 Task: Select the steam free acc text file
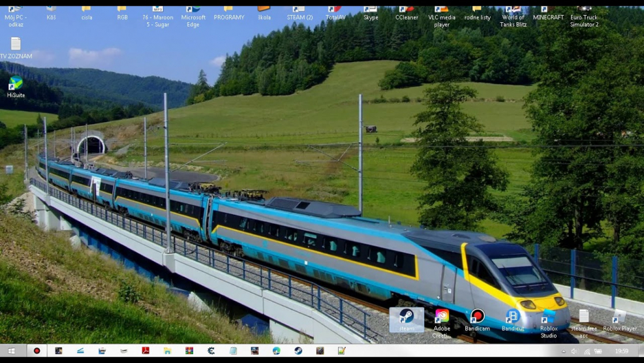[583, 324]
